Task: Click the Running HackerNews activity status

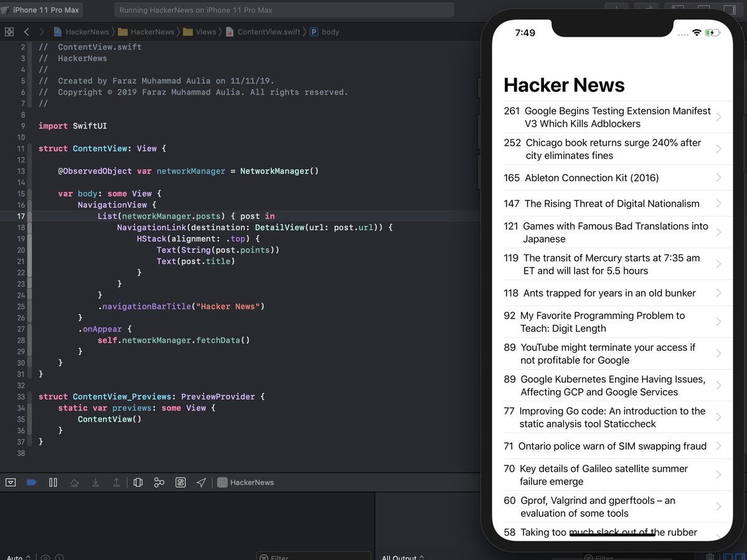Action: (x=284, y=10)
